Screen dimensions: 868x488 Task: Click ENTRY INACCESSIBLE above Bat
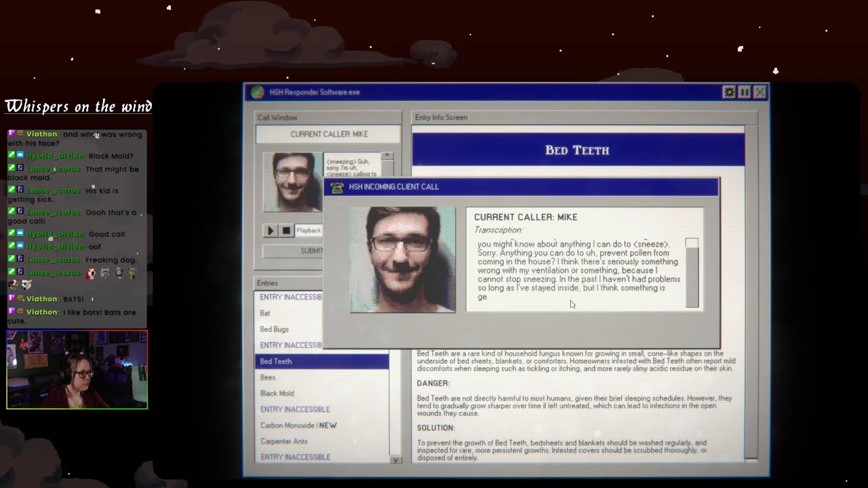290,297
